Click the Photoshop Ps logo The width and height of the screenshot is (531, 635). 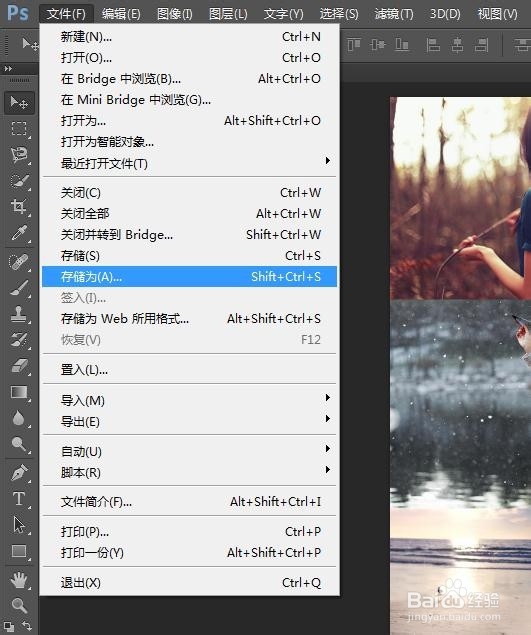coord(18,13)
